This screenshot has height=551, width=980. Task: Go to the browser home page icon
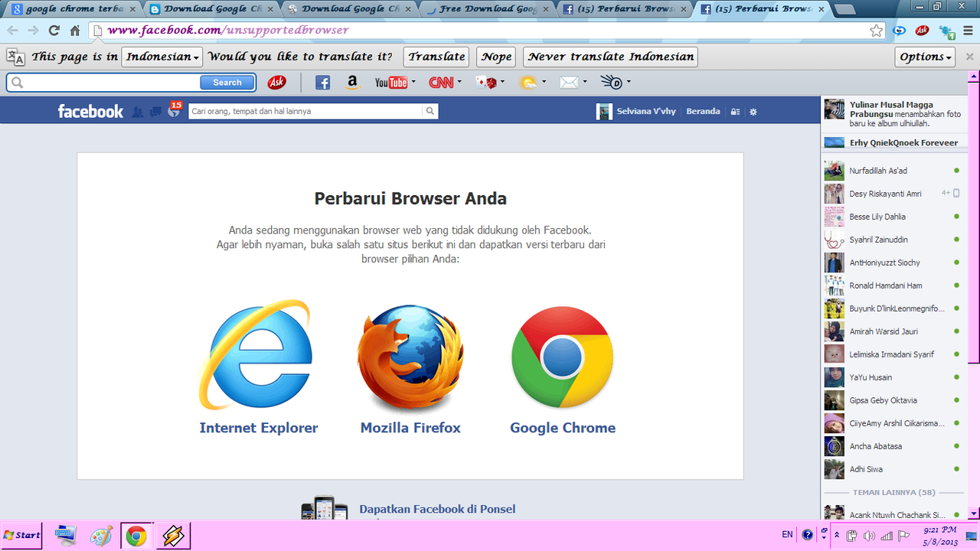pyautogui.click(x=75, y=31)
